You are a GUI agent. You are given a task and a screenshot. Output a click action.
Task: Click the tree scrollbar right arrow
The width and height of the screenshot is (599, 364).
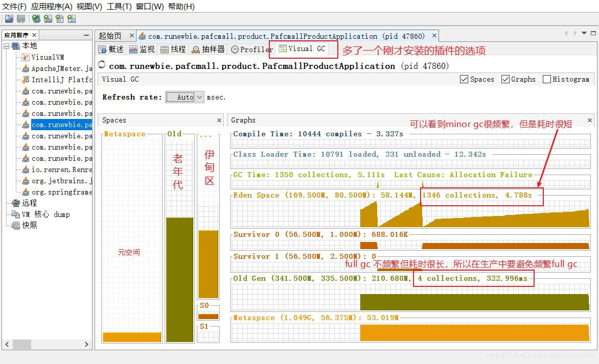[x=86, y=344]
